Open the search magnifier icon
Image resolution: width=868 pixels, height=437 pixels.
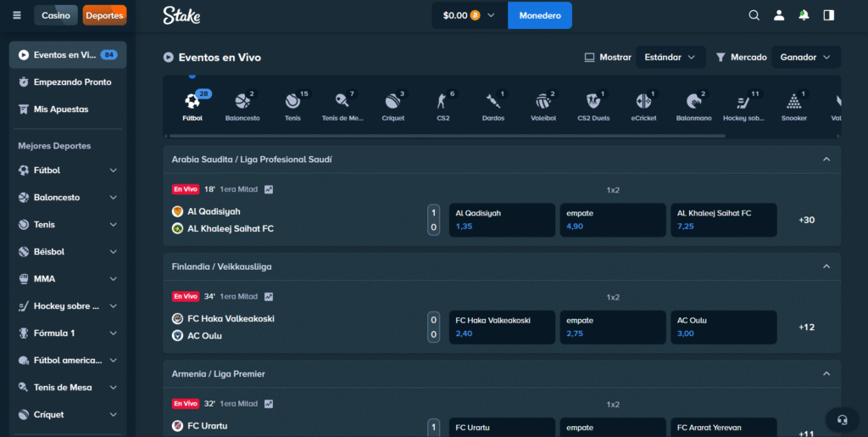pyautogui.click(x=754, y=15)
